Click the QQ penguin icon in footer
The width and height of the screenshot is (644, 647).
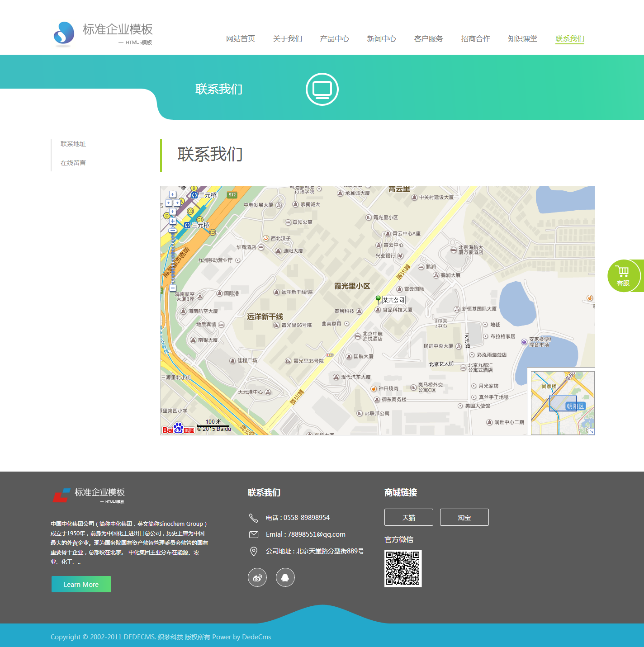(x=285, y=577)
